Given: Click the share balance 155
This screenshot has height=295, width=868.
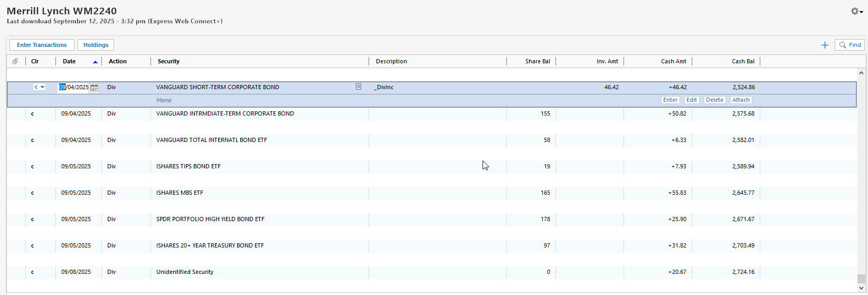Looking at the screenshot, I should pyautogui.click(x=545, y=113).
